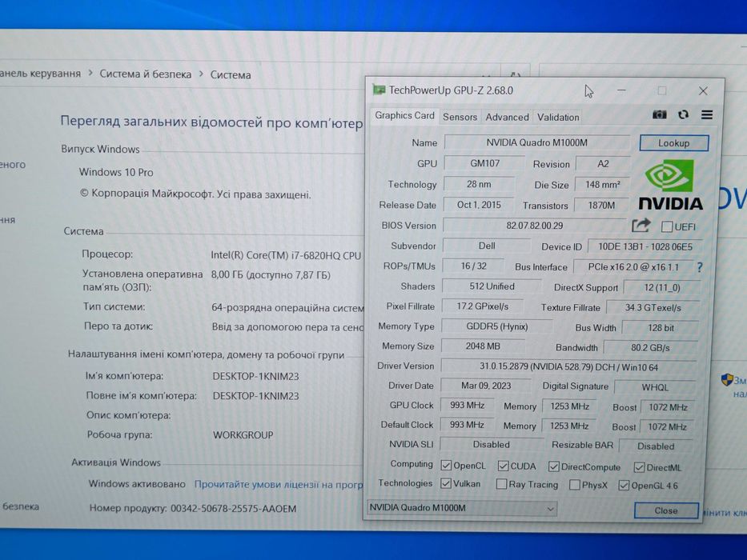Click the NVIDIA SLI Disabled field
This screenshot has height=560, width=747.
point(491,444)
